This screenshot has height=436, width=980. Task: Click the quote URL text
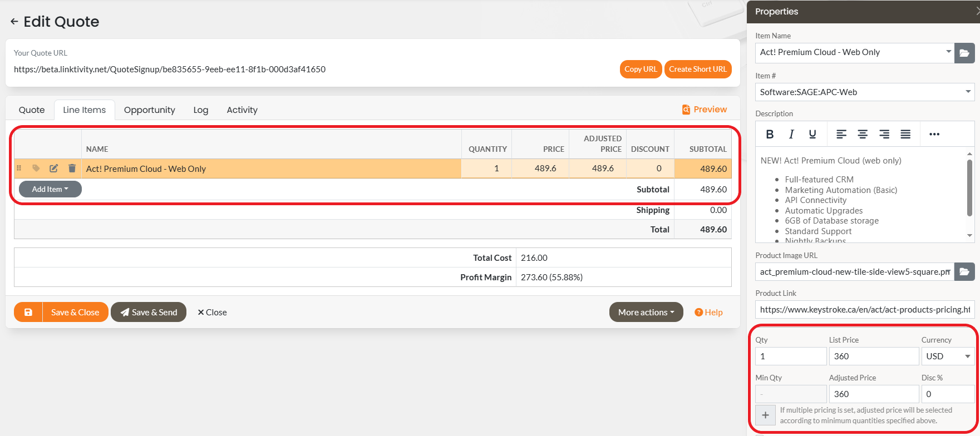170,70
